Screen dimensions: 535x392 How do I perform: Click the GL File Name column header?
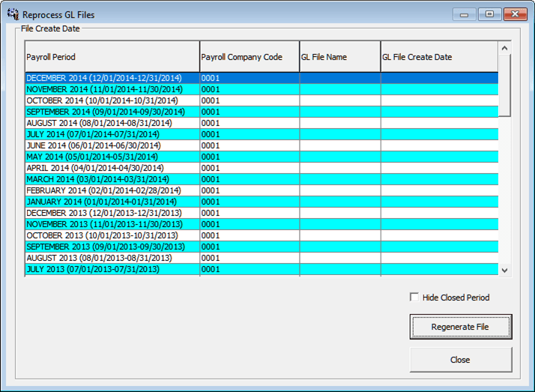pyautogui.click(x=340, y=57)
